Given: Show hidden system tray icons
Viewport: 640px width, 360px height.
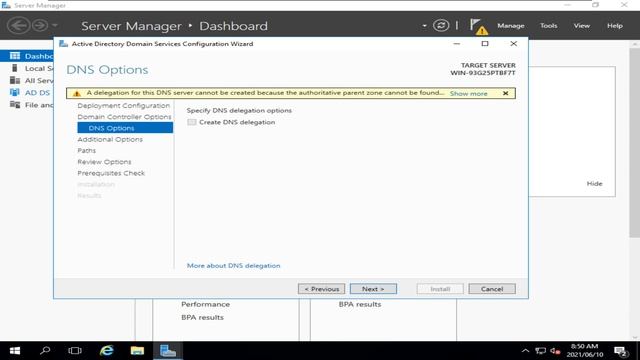Looking at the screenshot, I should pos(525,351).
